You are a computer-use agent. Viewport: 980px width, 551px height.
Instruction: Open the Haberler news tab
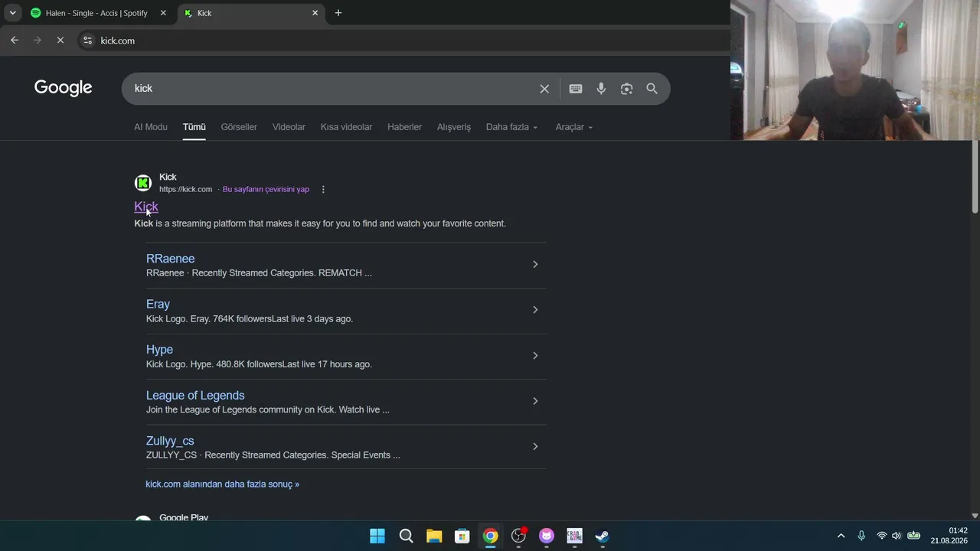point(404,127)
